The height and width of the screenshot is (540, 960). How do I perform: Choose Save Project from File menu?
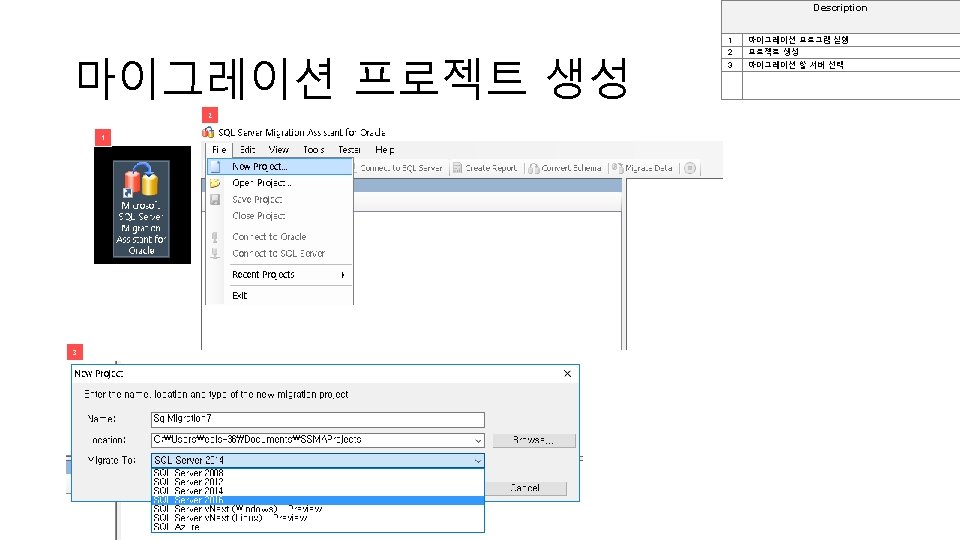[280, 200]
